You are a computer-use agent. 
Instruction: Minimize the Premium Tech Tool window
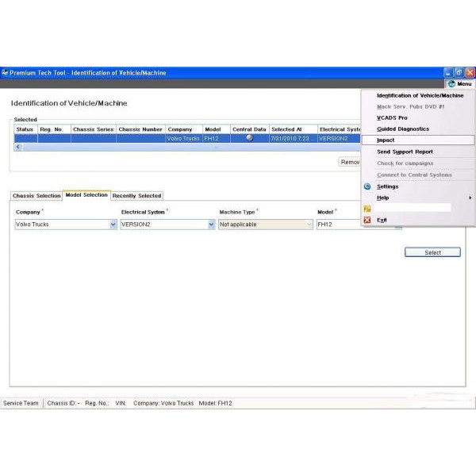pos(448,72)
